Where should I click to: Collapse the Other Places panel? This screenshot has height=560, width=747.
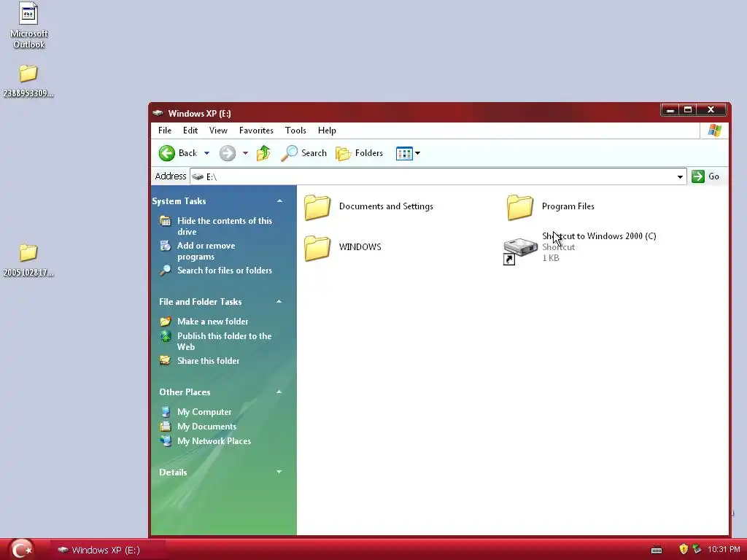point(279,392)
